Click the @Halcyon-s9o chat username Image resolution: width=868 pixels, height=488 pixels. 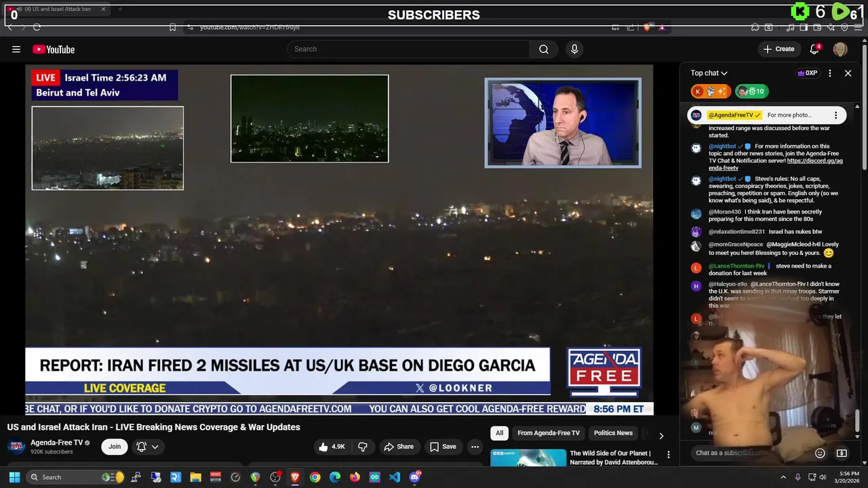coord(728,284)
